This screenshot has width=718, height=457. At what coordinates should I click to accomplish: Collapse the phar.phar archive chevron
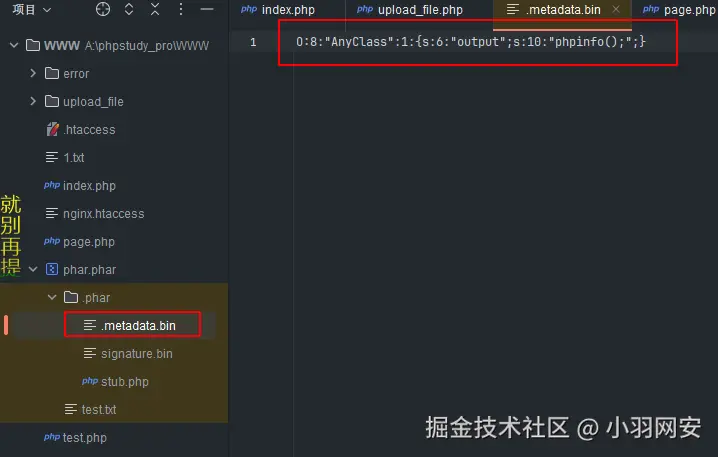(x=33, y=269)
